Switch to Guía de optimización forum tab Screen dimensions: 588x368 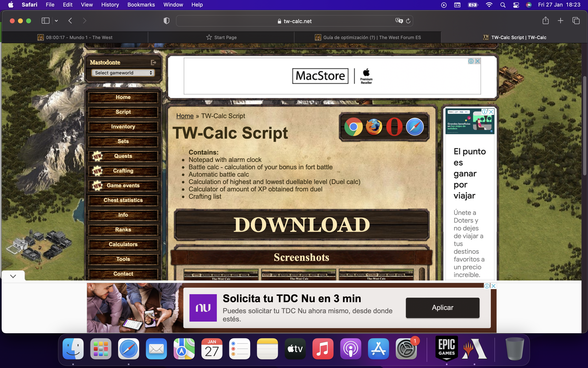click(368, 37)
